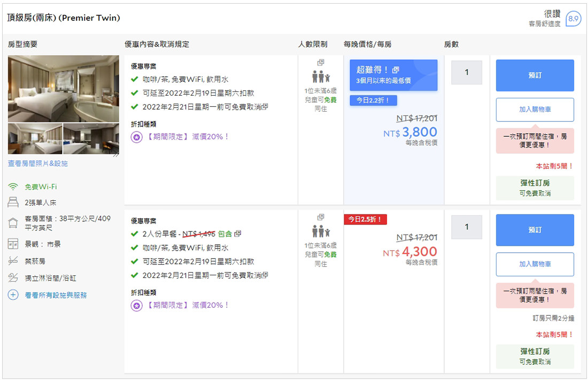Click the shower/bathtub icon
The image size is (588, 380).
coord(13,278)
